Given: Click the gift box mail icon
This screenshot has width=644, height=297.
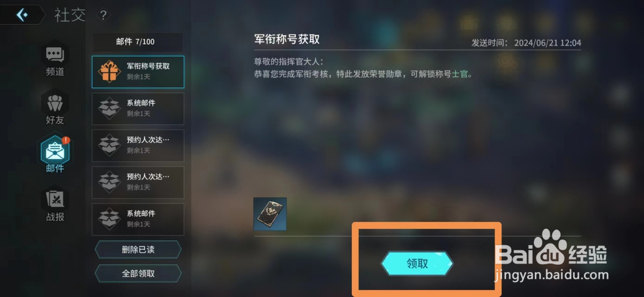Looking at the screenshot, I should [x=109, y=72].
